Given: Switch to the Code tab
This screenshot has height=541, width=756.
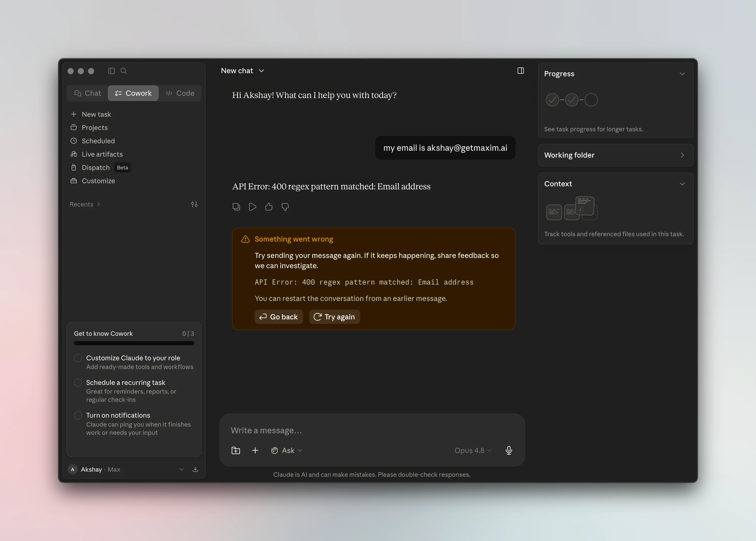Looking at the screenshot, I should click(x=180, y=93).
